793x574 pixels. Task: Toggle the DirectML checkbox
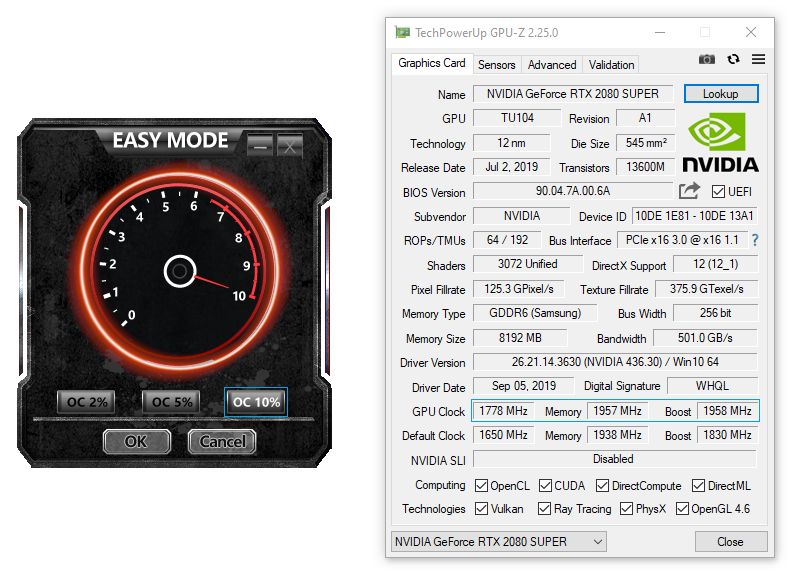click(698, 486)
